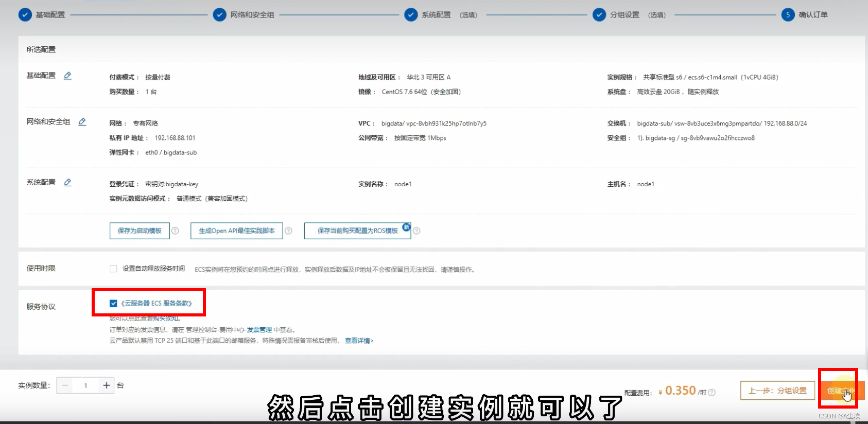The width and height of the screenshot is (868, 424).
Task: Click 生成Open API最佳实践脚本 button
Action: pyautogui.click(x=237, y=231)
